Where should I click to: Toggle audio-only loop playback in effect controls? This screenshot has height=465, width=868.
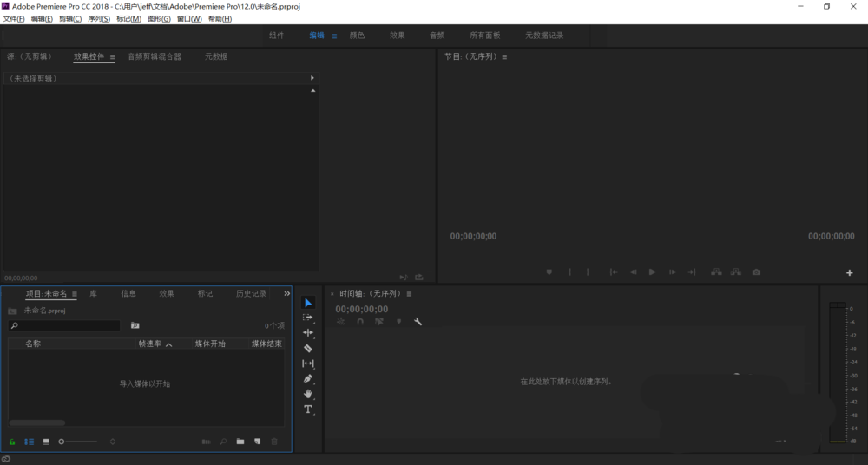click(x=403, y=278)
